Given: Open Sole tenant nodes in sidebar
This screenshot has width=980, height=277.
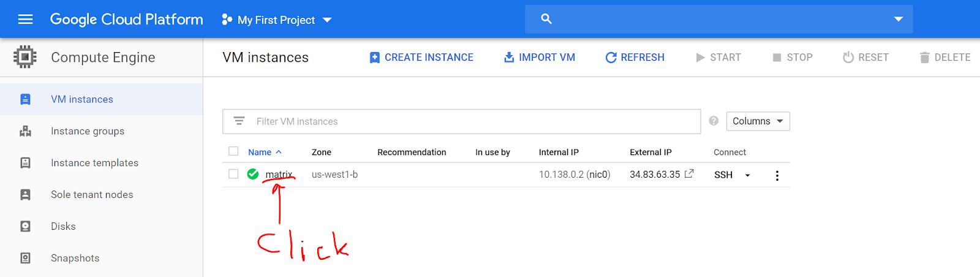Looking at the screenshot, I should coord(101,195).
